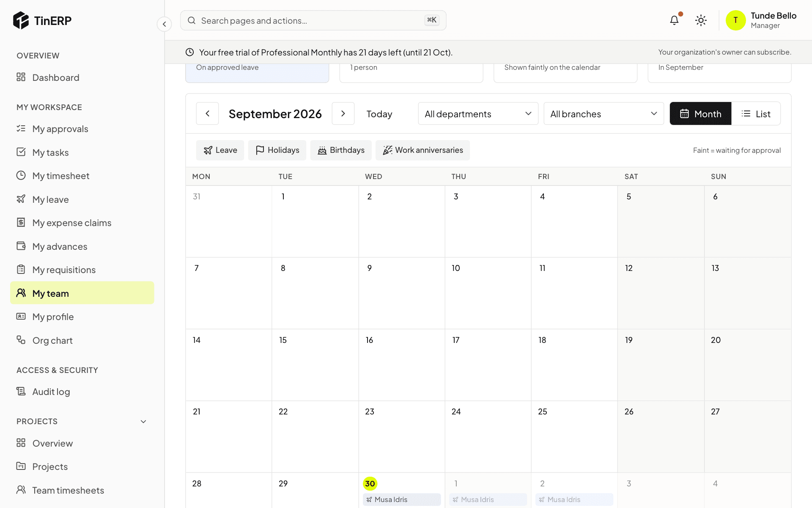Collapse the PROJECTS section chevron
This screenshot has height=508, width=812.
coord(143,422)
